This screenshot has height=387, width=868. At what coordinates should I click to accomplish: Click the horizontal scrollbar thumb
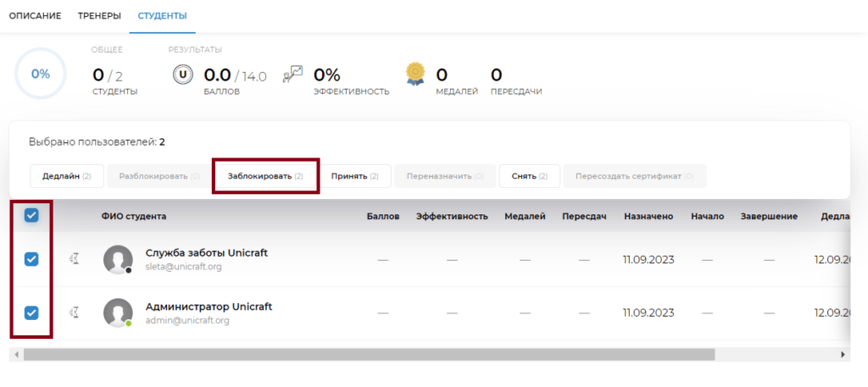(370, 354)
